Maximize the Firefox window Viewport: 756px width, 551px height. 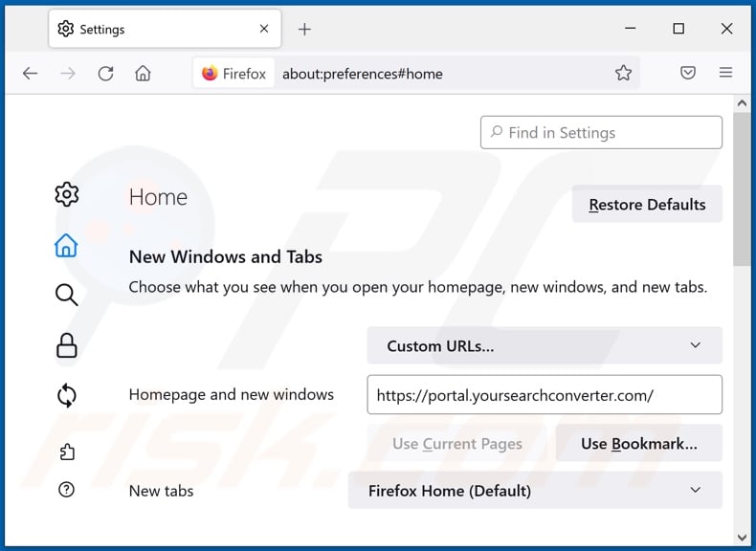click(678, 29)
